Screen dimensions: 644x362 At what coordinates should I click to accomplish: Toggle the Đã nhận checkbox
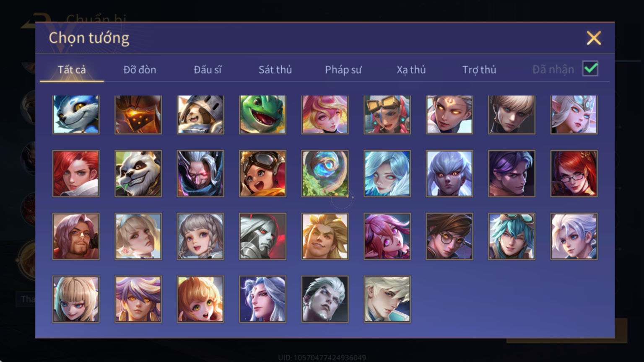click(x=590, y=69)
